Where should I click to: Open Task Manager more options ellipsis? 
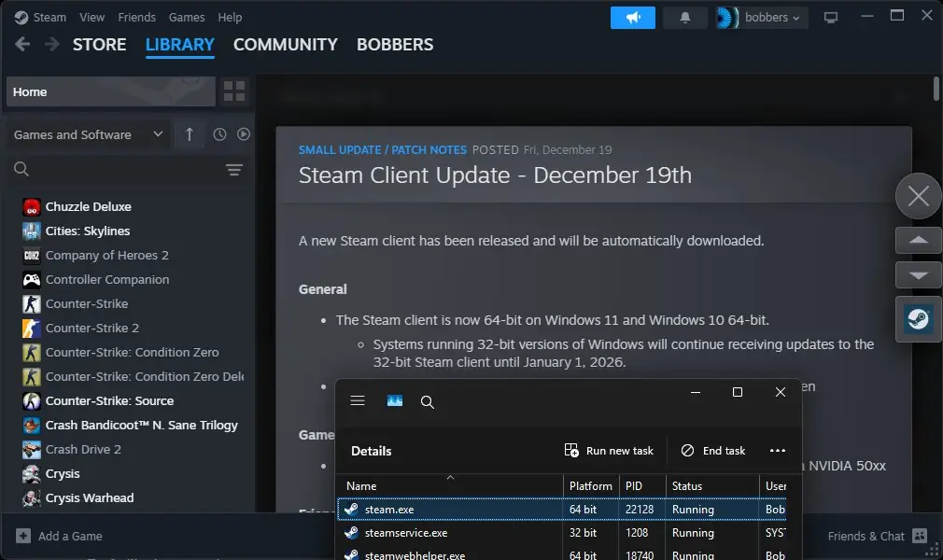(777, 451)
